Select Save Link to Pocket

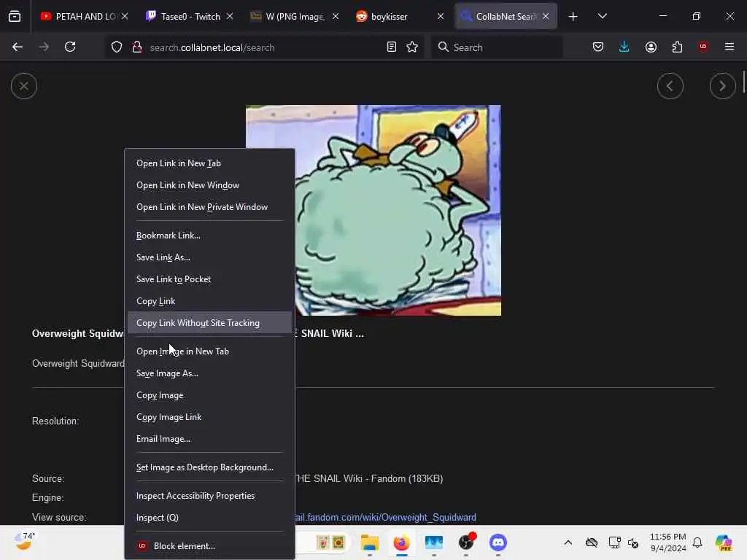click(x=209, y=279)
